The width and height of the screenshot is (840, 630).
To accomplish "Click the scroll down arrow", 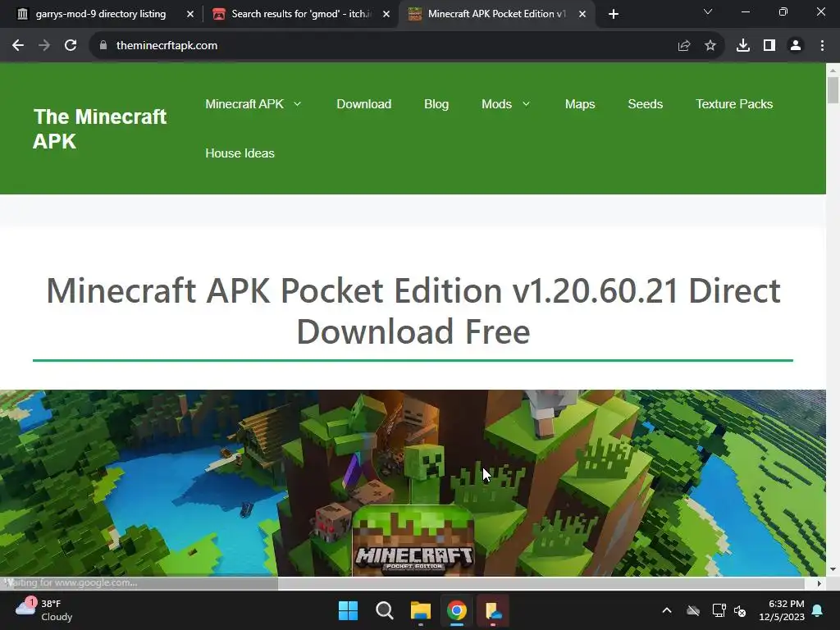I will [833, 569].
